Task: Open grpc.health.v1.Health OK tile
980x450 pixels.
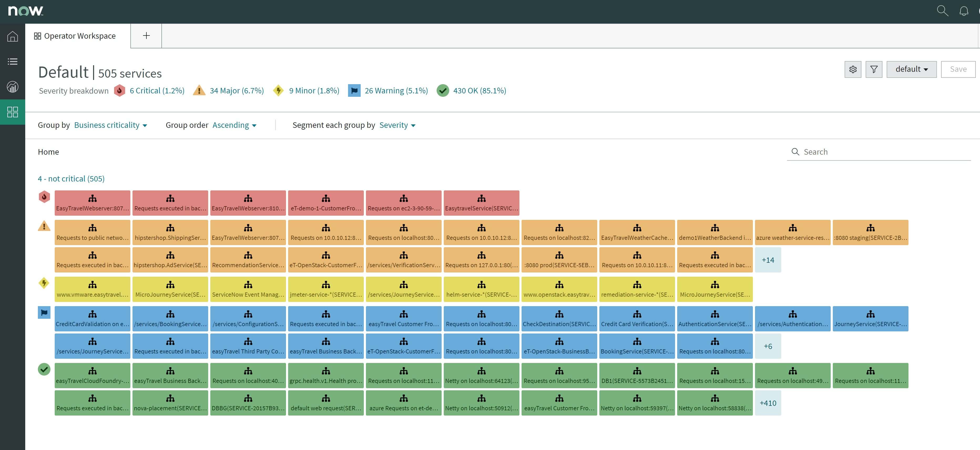Action: point(326,376)
